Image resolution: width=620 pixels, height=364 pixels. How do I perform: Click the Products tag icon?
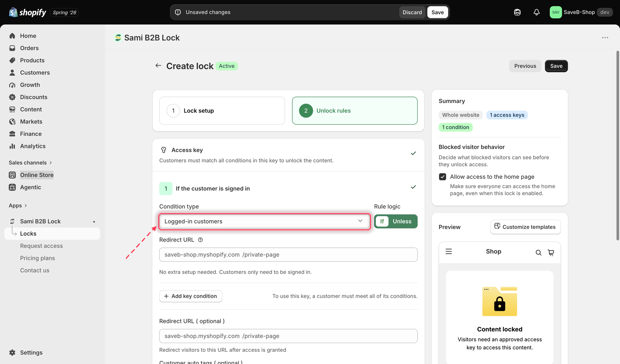click(12, 60)
